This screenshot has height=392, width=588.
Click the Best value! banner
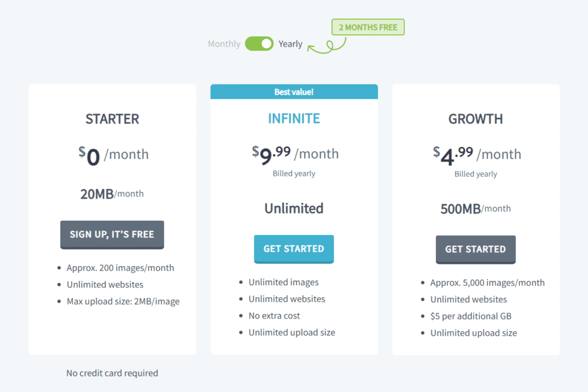pos(294,92)
